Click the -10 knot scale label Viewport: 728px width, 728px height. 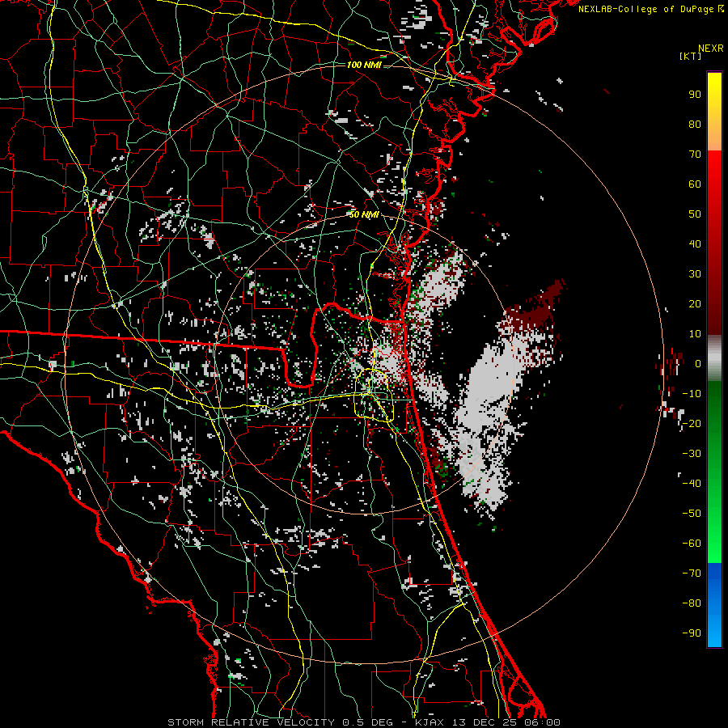click(x=692, y=394)
